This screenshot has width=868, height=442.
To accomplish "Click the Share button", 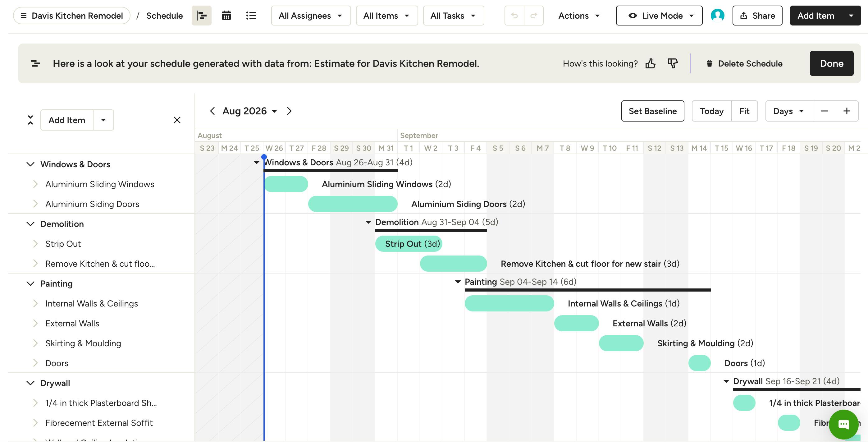I will [x=757, y=16].
